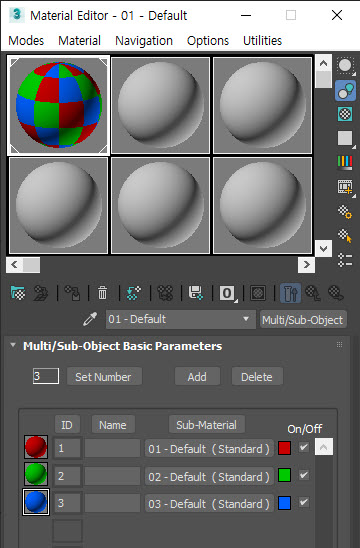The width and height of the screenshot is (360, 548).
Task: Click the Sample Type sphere icon
Action: (345, 66)
